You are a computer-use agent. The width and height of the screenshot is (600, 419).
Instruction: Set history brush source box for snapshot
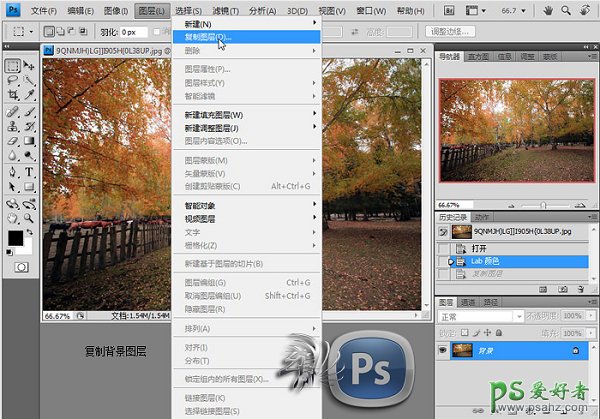(444, 232)
